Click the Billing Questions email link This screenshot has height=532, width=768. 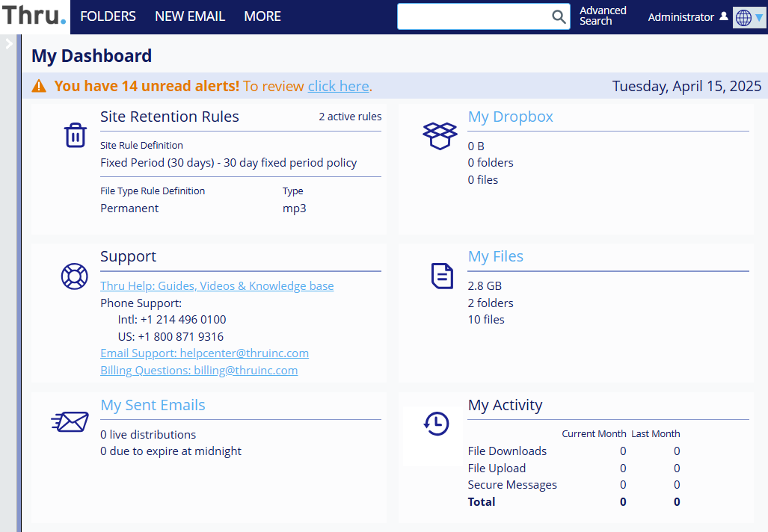click(199, 371)
